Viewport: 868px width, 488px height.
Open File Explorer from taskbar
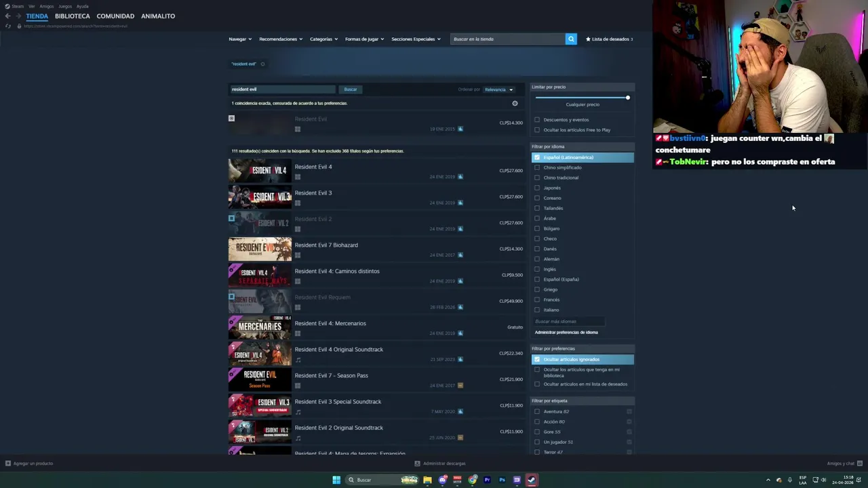[427, 480]
